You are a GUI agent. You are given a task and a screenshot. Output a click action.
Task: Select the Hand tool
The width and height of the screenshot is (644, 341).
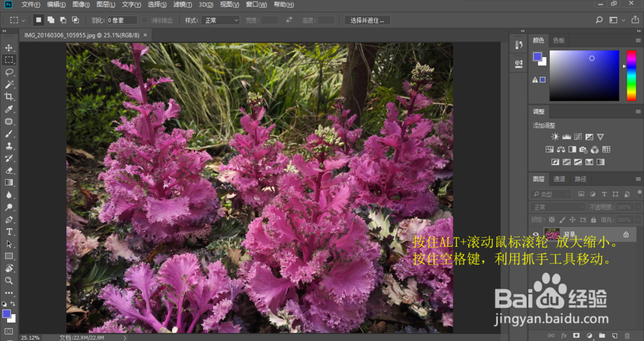[x=8, y=269]
